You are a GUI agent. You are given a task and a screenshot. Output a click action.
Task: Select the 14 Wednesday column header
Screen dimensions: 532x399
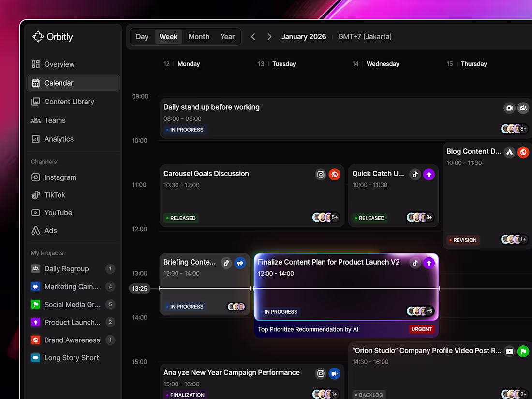[x=376, y=64]
